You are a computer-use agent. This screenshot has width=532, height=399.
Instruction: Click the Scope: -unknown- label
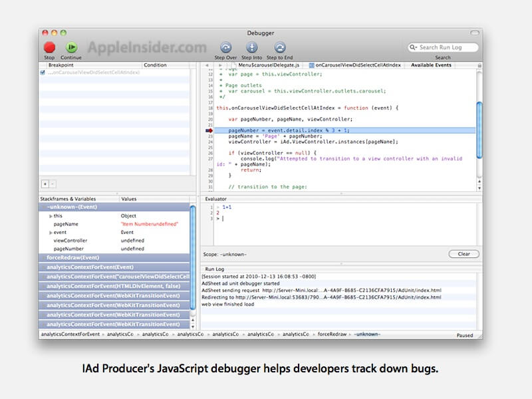pyautogui.click(x=225, y=254)
